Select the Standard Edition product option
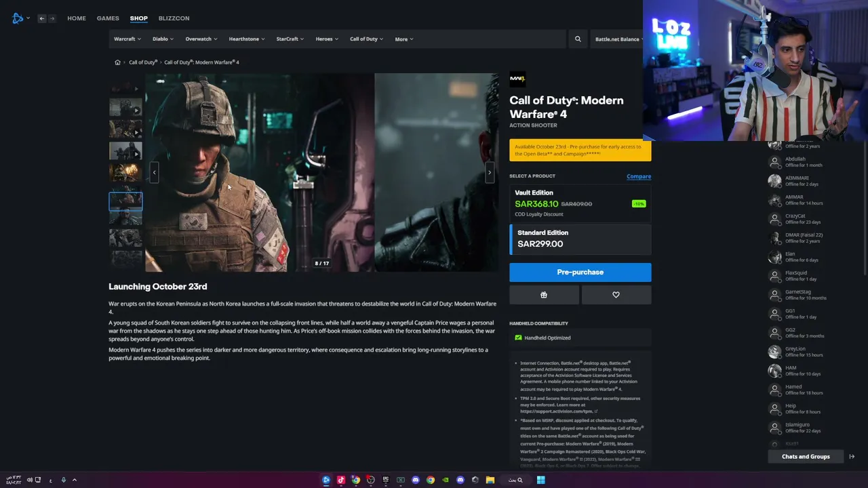This screenshot has width=868, height=488. 580,239
